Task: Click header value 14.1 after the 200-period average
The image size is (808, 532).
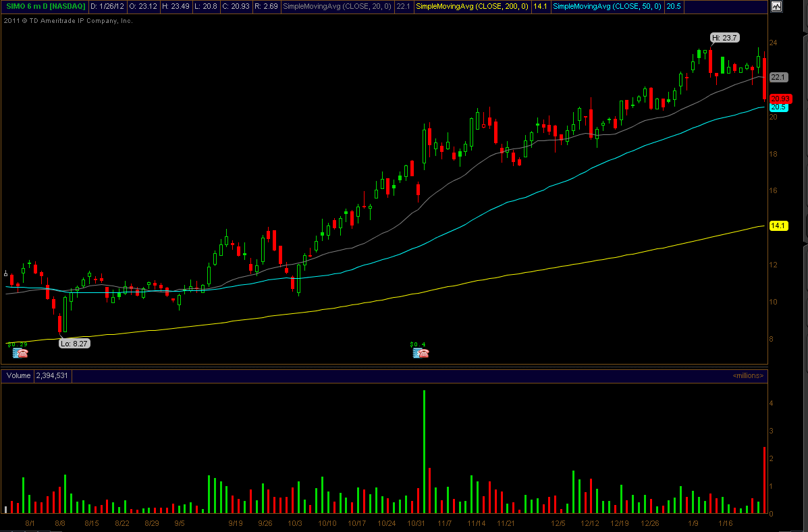Action: pos(540,7)
